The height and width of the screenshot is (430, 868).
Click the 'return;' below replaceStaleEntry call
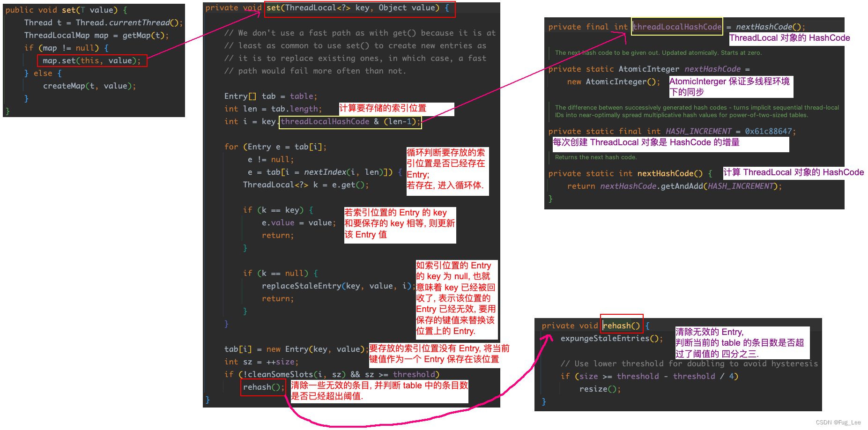point(278,298)
